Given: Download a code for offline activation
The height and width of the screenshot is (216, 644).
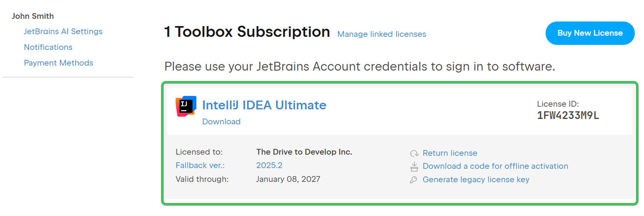Looking at the screenshot, I should click(x=495, y=166).
